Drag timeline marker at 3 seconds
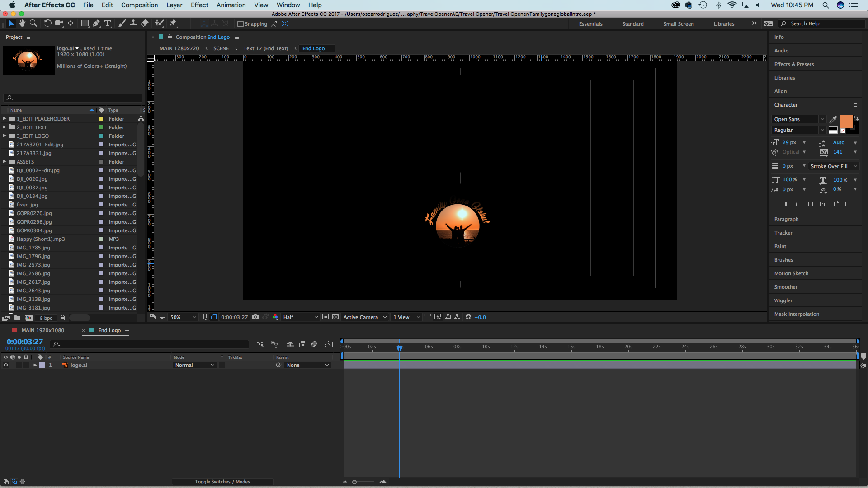The image size is (868, 488). [400, 347]
